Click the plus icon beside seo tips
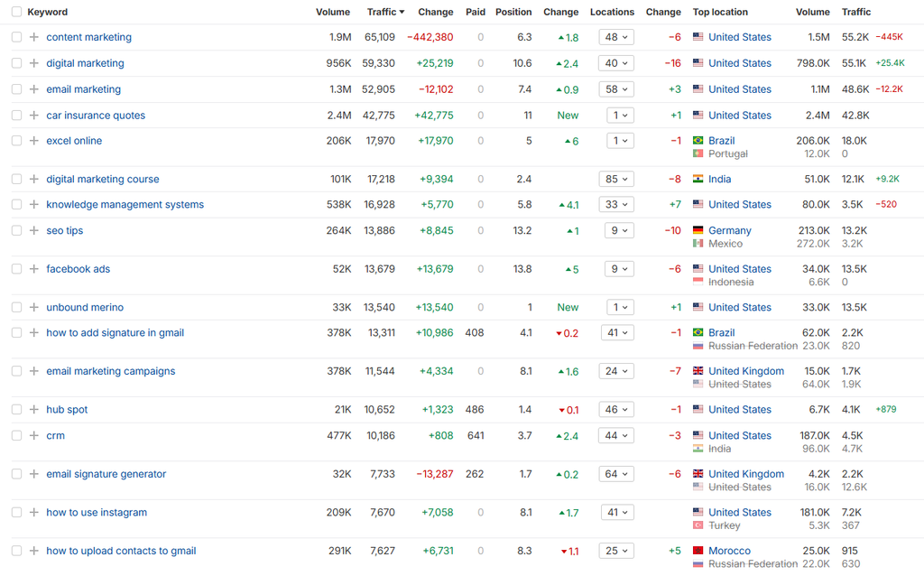 [x=34, y=230]
